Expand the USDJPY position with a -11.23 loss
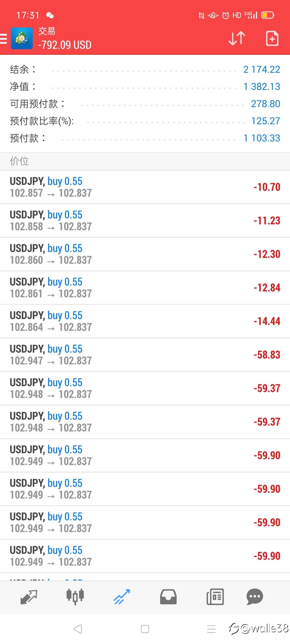The width and height of the screenshot is (290, 644). [x=145, y=221]
